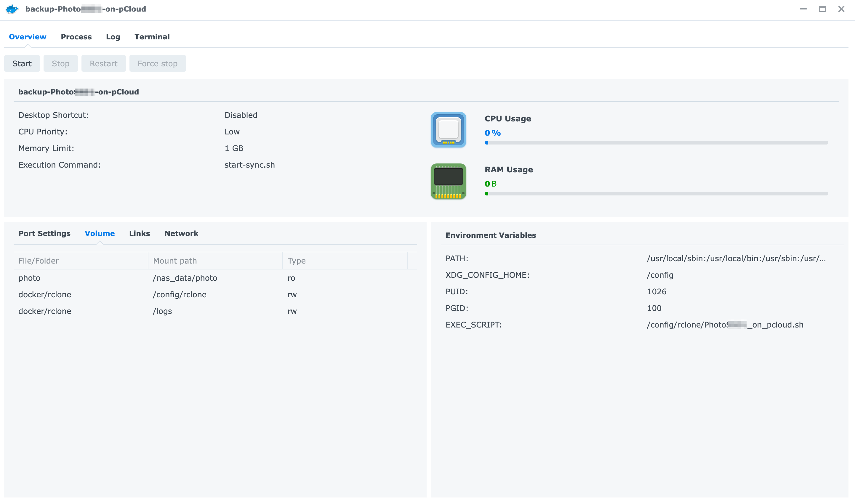This screenshot has height=504, width=855.
Task: Click the Docker whale icon in title bar
Action: (12, 9)
